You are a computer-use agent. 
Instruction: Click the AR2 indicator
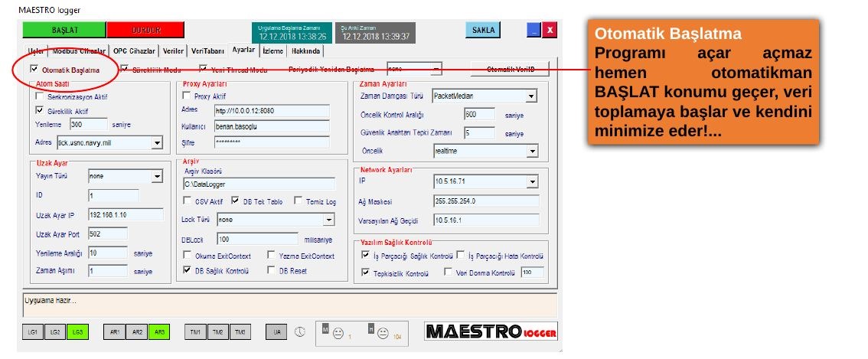tap(136, 332)
